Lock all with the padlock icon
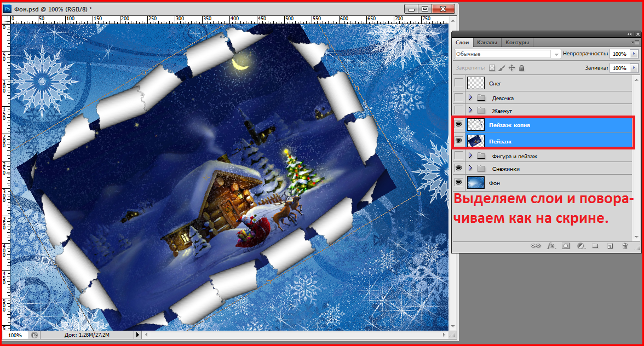 [x=521, y=68]
